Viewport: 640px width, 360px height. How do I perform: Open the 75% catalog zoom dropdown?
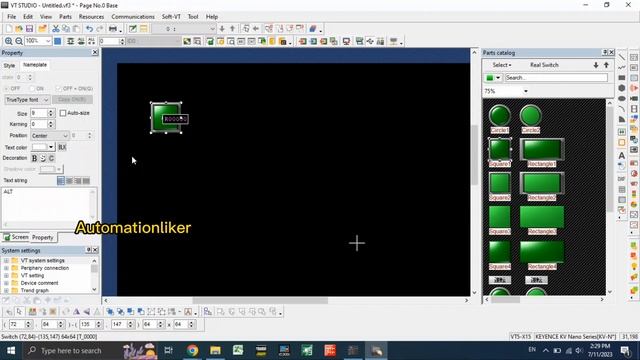pyautogui.click(x=526, y=91)
